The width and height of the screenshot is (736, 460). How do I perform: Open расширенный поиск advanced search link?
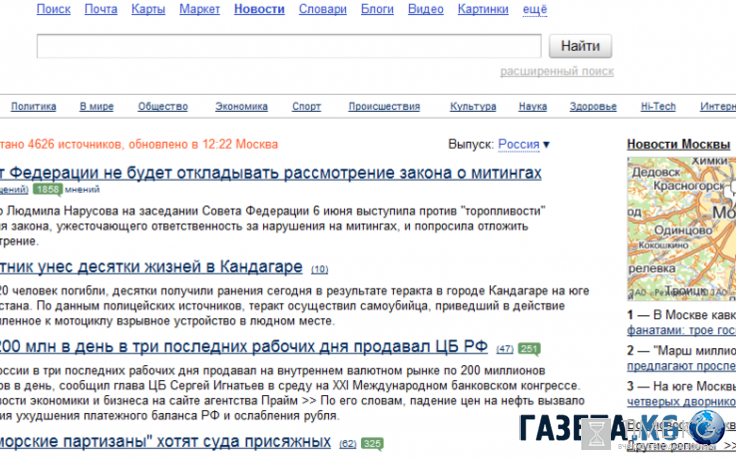pyautogui.click(x=557, y=71)
